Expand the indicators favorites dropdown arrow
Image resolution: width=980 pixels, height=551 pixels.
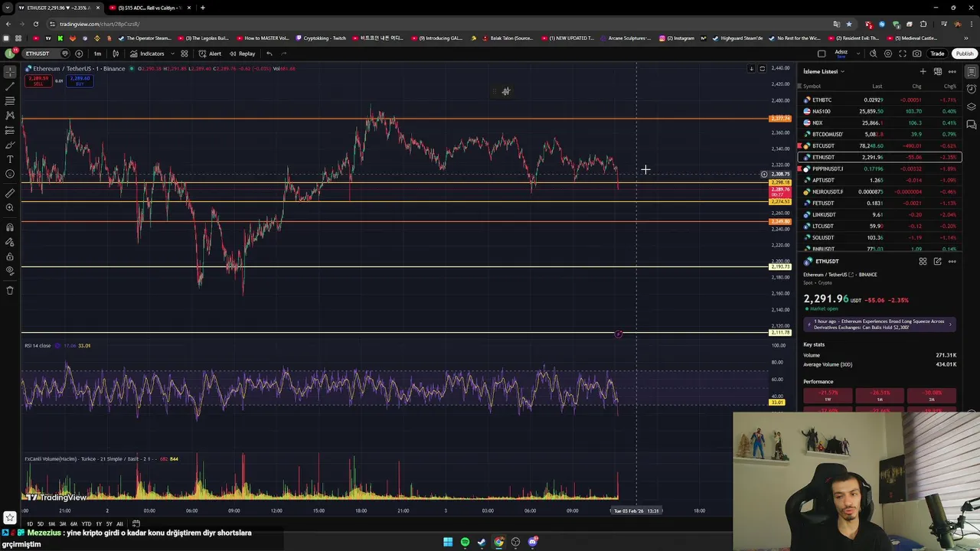coord(171,54)
